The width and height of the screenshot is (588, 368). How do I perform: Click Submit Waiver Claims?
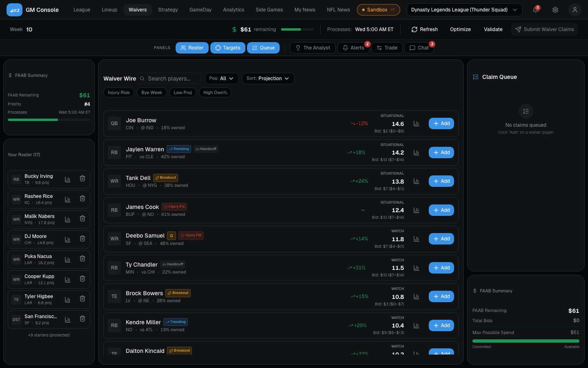544,29
